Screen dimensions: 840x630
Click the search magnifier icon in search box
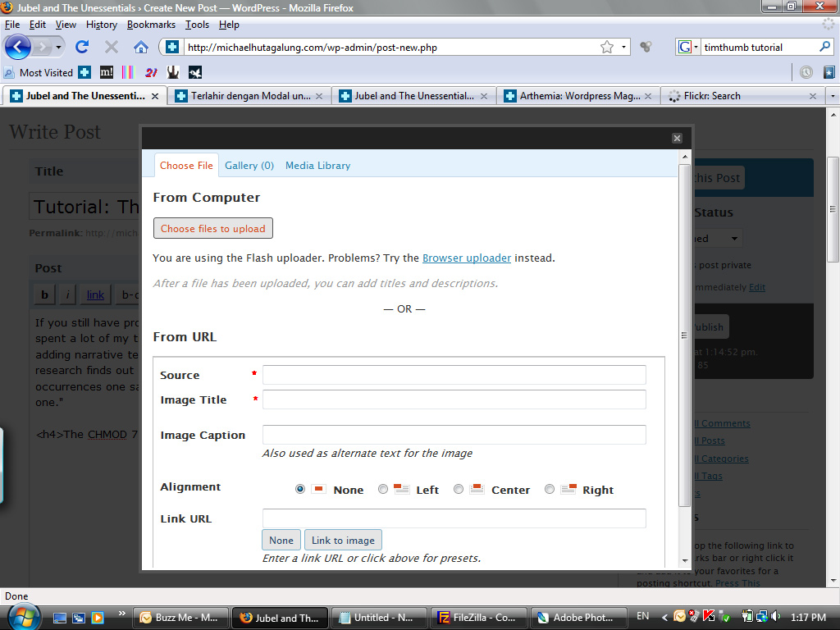click(825, 48)
